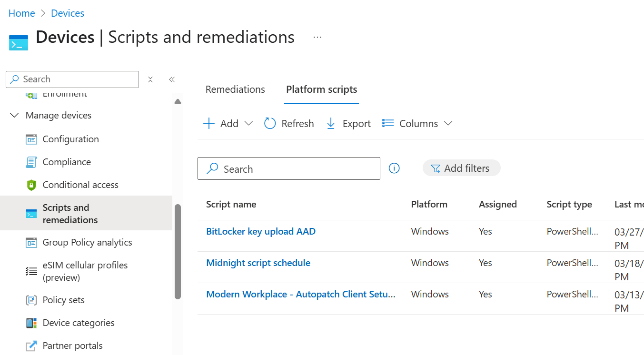Click the sidebar vertical scrollbar thumb
The image size is (644, 355).
click(x=178, y=252)
